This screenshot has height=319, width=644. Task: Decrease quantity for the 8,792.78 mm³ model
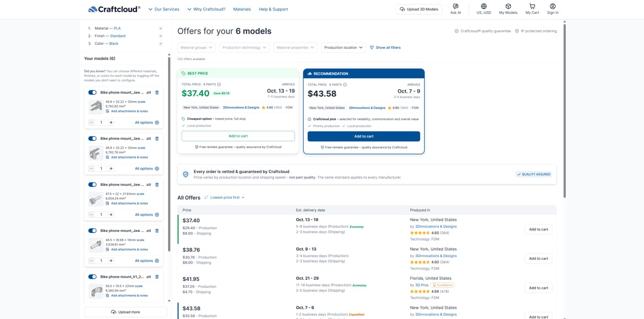92,169
